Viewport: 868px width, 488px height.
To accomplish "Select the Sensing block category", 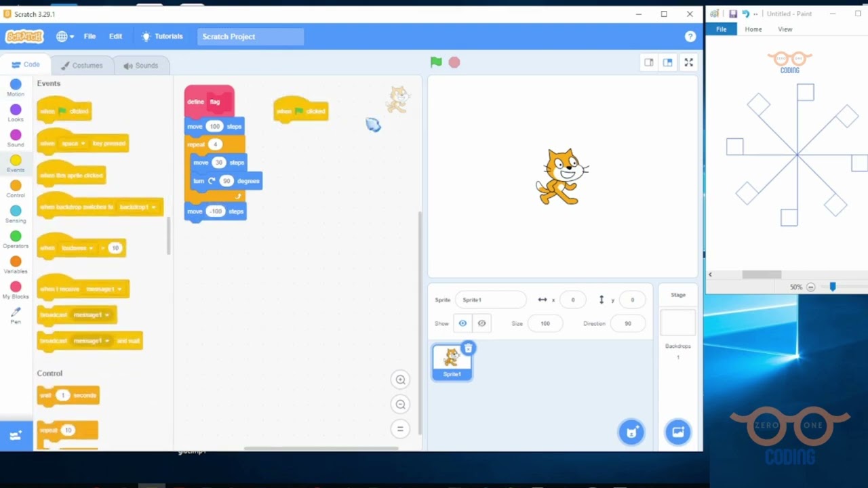I will pos(16,214).
